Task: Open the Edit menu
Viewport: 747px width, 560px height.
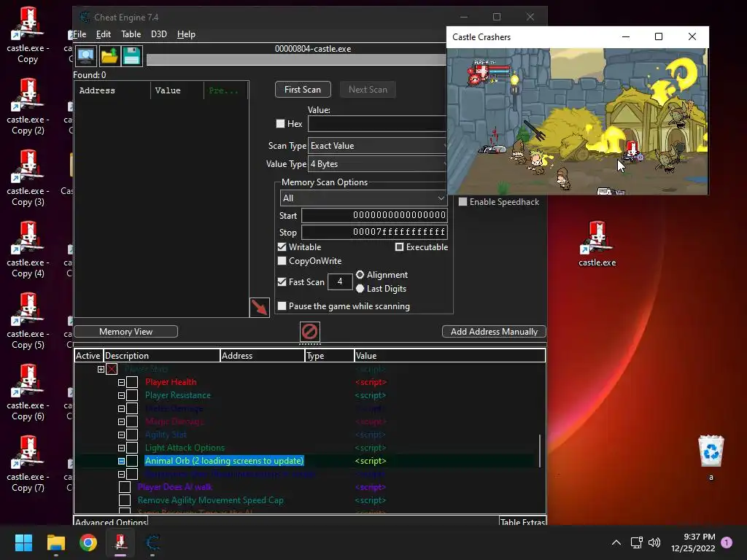Action: [104, 34]
